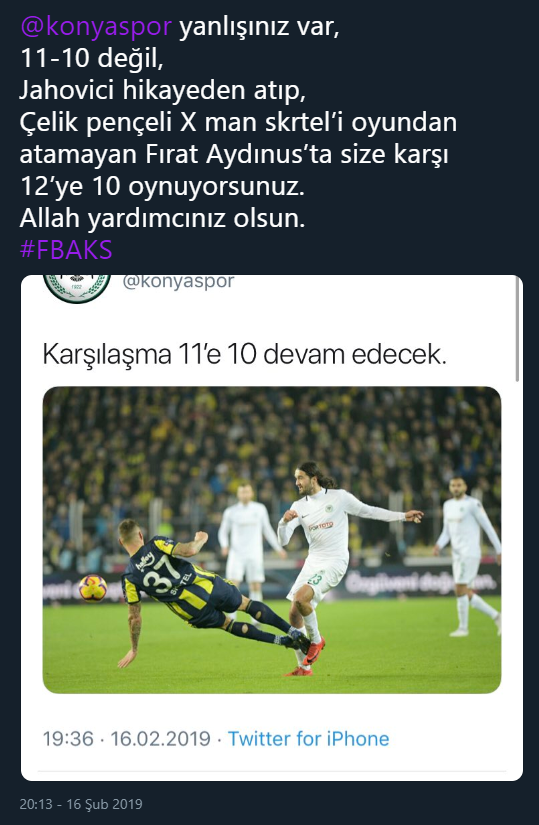This screenshot has width=539, height=825.
Task: Click the soccer ball in the match photo
Action: click(93, 588)
